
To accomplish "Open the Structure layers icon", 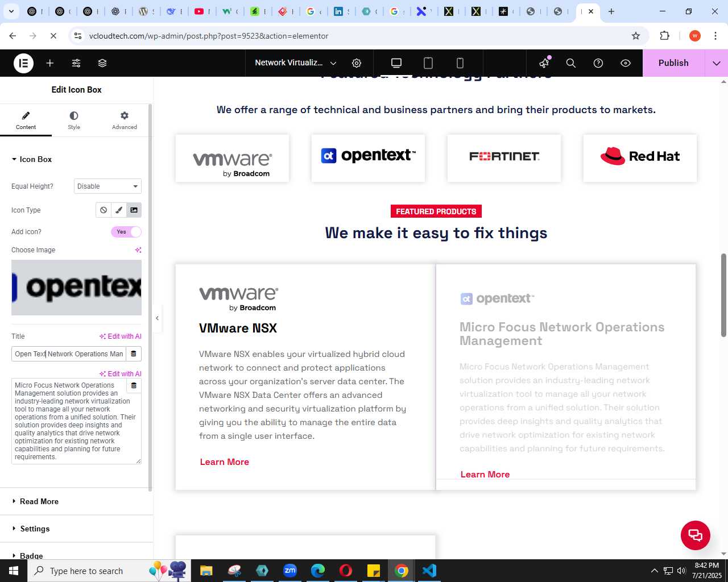I will (x=102, y=63).
